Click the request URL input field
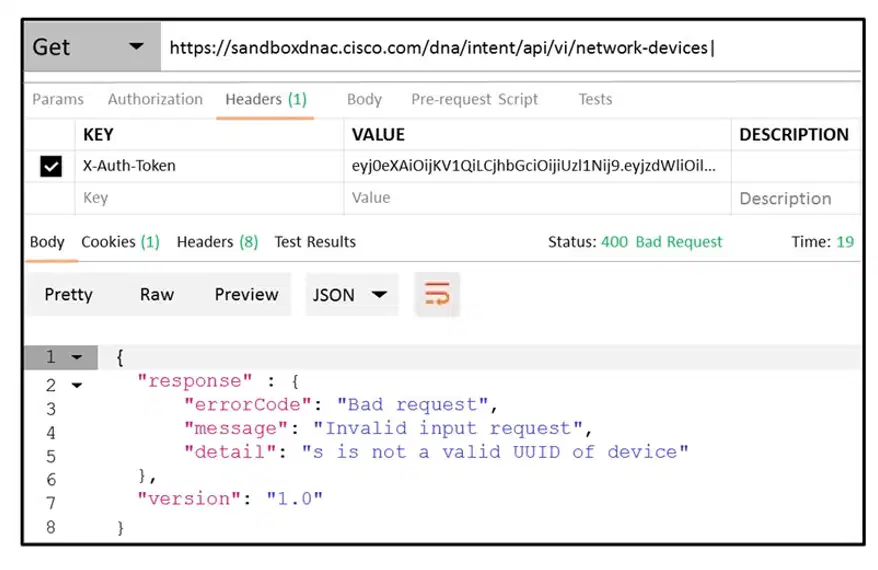The width and height of the screenshot is (878, 570). [510, 48]
